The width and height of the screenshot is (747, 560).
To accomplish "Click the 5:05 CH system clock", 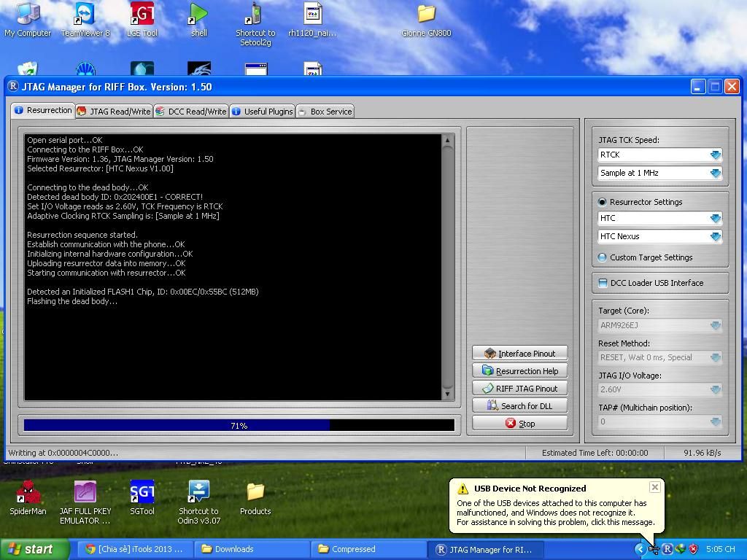I will 720,550.
